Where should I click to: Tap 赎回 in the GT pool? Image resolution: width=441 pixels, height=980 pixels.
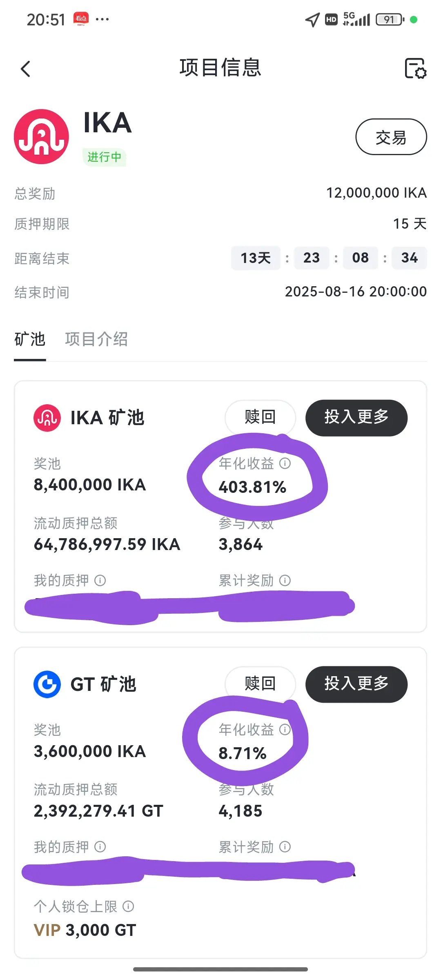click(x=261, y=684)
